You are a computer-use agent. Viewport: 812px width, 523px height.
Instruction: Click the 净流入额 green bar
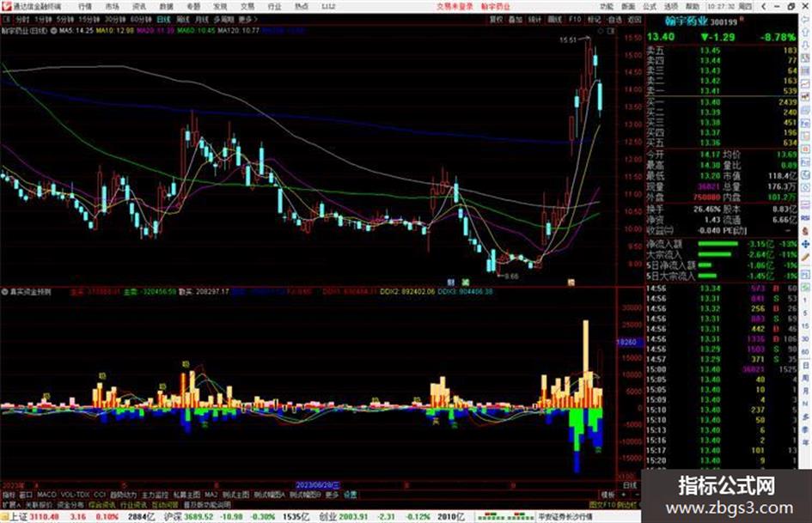click(717, 243)
